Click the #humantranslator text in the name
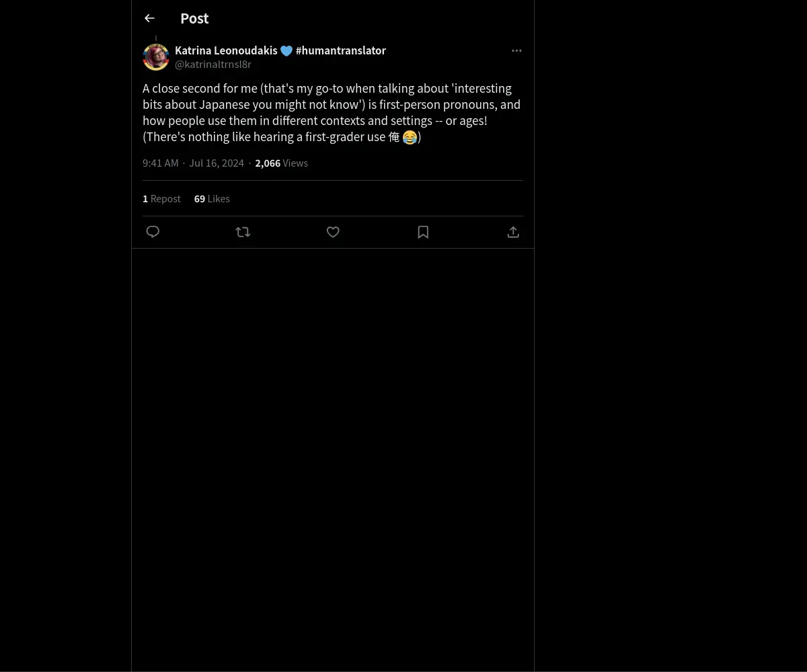Image resolution: width=807 pixels, height=672 pixels. (x=341, y=50)
